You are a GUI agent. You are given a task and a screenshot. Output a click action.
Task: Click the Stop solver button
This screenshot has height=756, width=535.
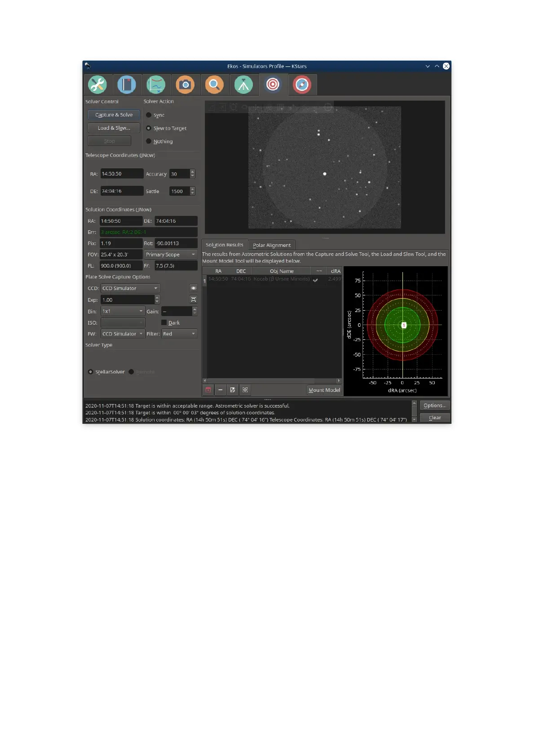pyautogui.click(x=109, y=141)
